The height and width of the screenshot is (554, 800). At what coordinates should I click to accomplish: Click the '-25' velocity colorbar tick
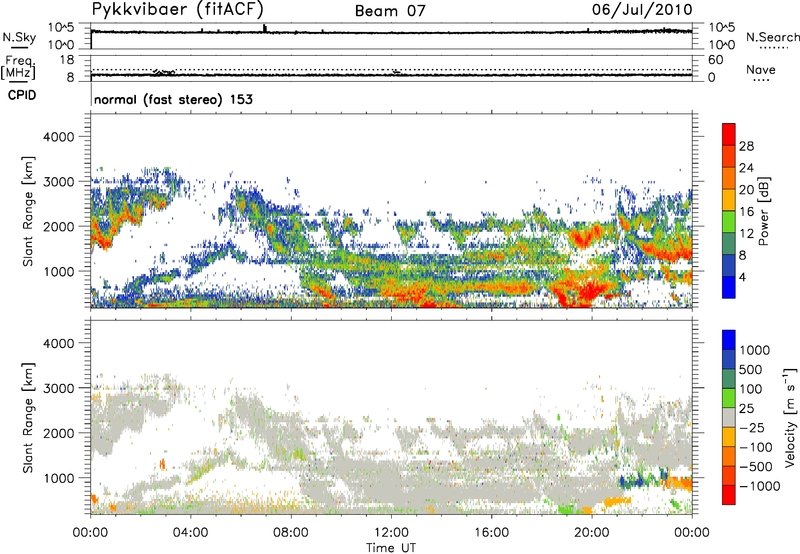coord(752,427)
